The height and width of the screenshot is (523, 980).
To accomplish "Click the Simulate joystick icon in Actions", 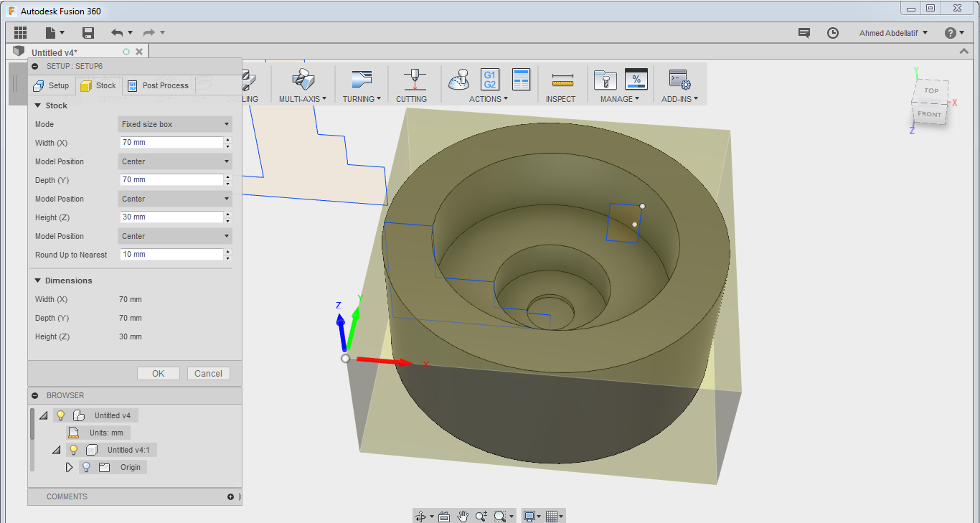I will coord(459,79).
